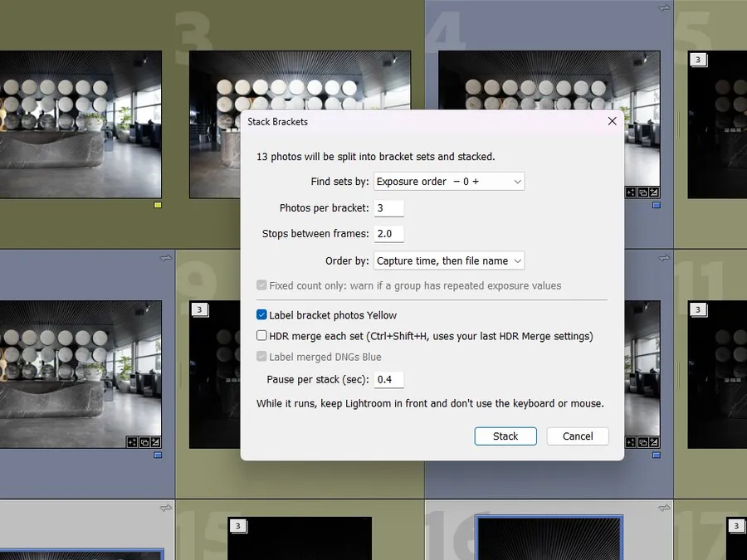Close the Stack Brackets dialog

[613, 121]
